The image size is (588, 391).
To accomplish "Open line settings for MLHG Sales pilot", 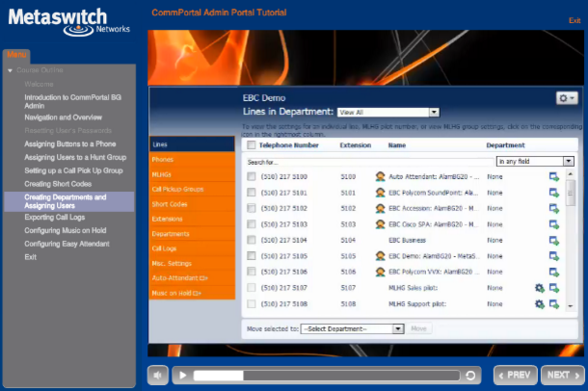I will [554, 288].
